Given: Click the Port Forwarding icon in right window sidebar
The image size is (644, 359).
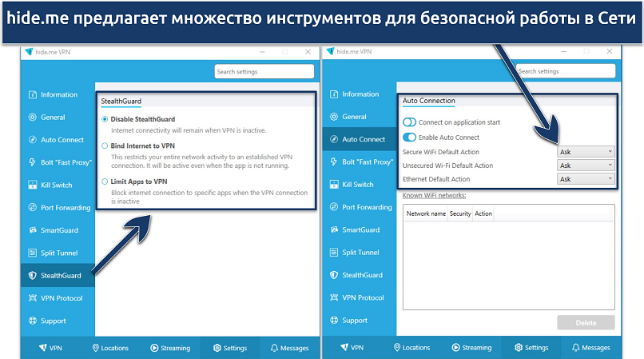Looking at the screenshot, I should click(x=333, y=207).
